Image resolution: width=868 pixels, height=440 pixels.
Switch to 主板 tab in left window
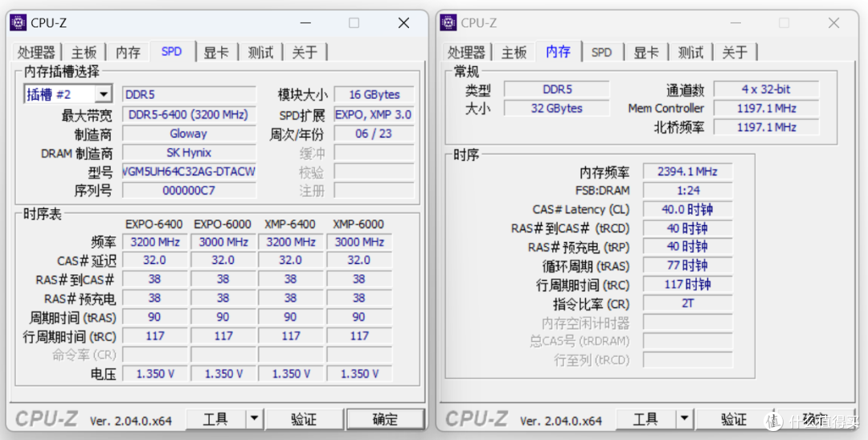[x=84, y=52]
